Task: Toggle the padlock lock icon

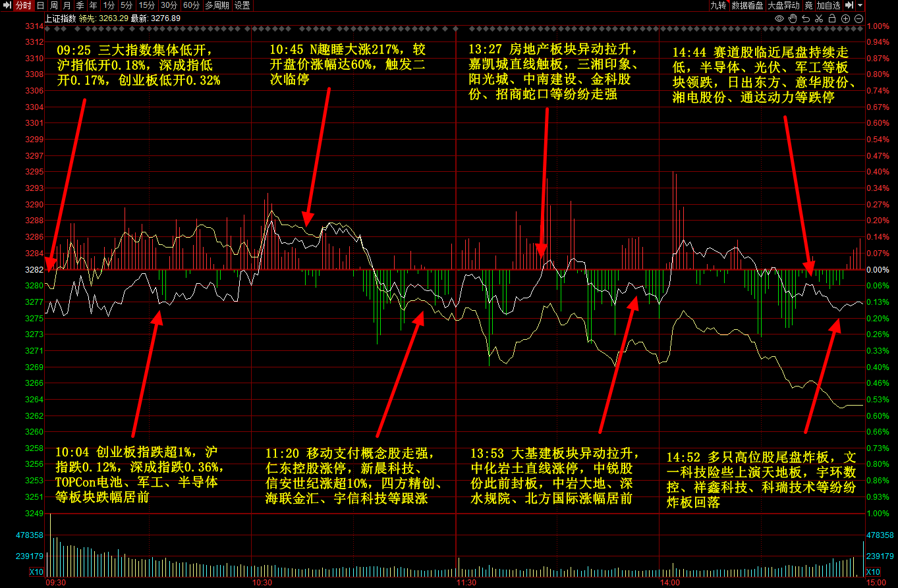Action: click(x=832, y=18)
